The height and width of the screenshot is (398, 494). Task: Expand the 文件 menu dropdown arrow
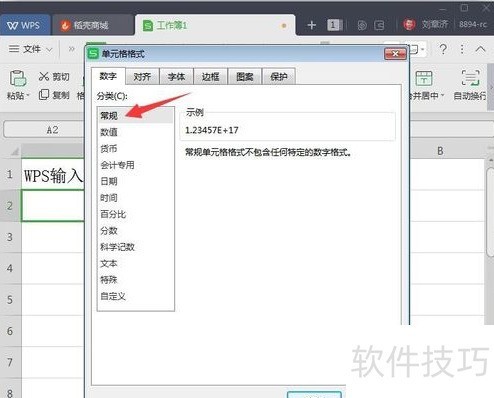(49, 50)
